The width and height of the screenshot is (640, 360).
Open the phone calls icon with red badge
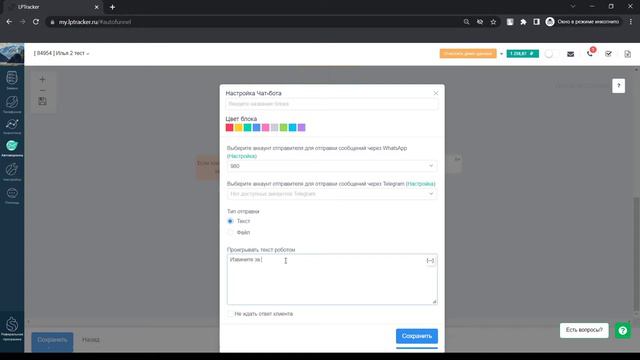click(590, 53)
